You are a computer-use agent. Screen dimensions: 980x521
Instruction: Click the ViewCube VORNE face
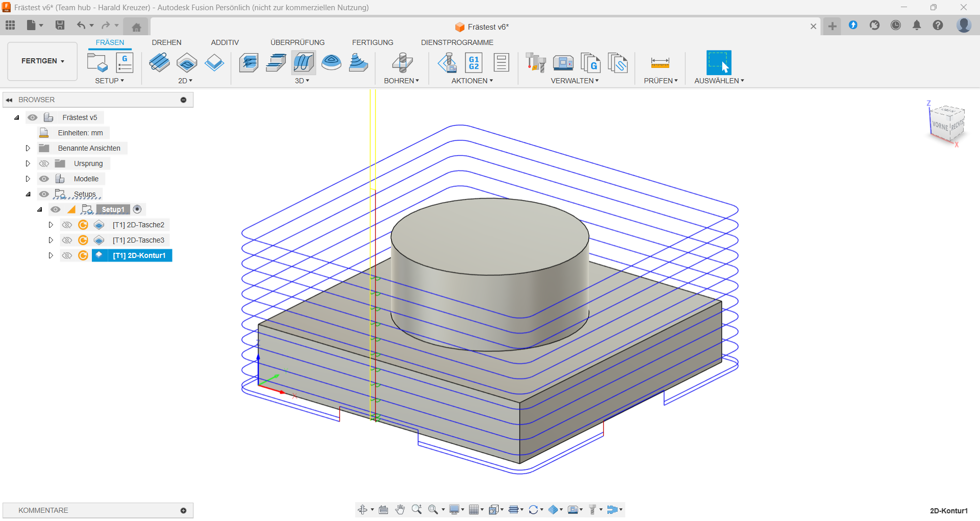pyautogui.click(x=940, y=126)
